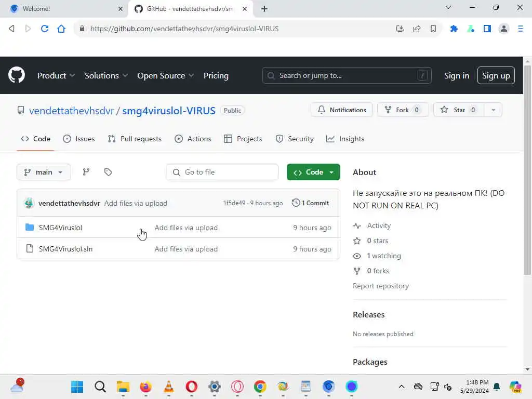
Task: Click the Pricing link
Action: (216, 75)
